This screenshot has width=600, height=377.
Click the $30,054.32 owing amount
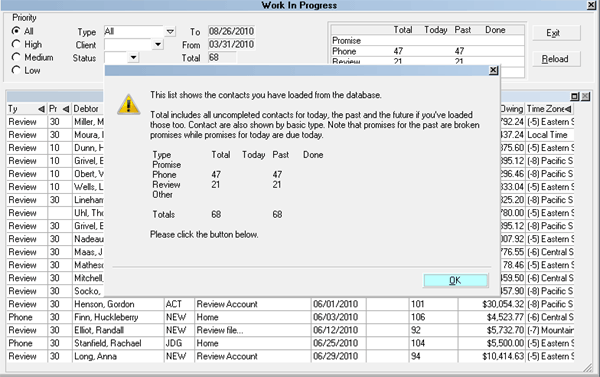[x=503, y=304]
